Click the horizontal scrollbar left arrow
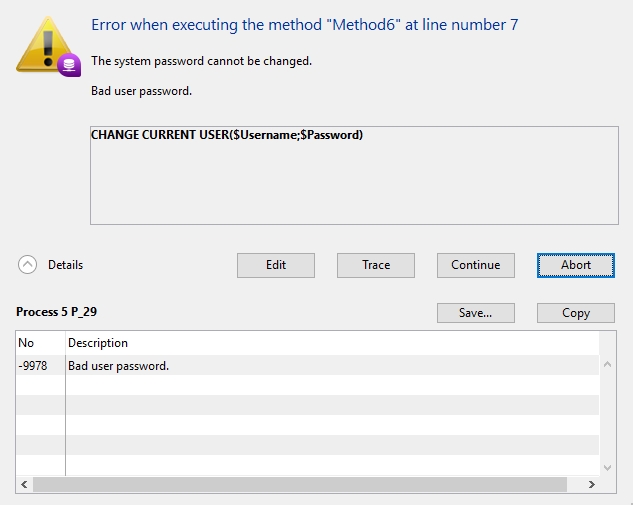Screen dimensions: 633x505 24,485
